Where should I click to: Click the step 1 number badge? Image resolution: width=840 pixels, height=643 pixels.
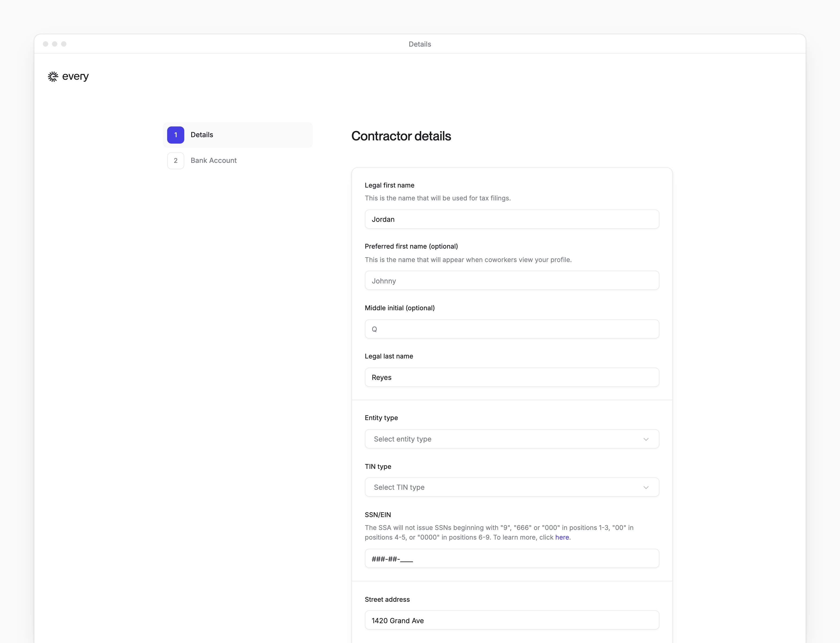pyautogui.click(x=176, y=135)
